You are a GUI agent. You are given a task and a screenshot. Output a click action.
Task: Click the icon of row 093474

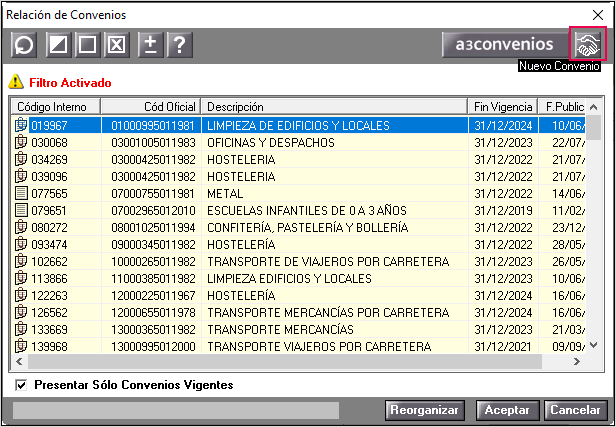(21, 244)
